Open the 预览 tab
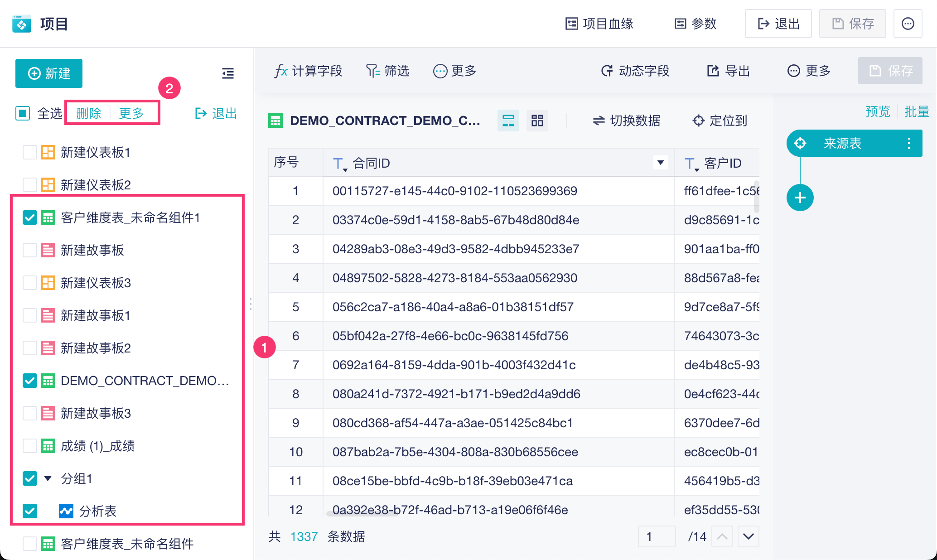 [877, 111]
